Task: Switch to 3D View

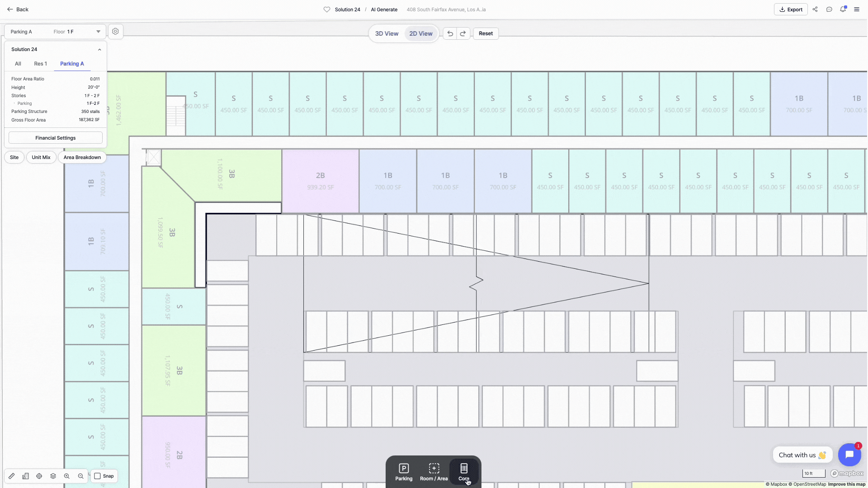Action: pos(387,33)
